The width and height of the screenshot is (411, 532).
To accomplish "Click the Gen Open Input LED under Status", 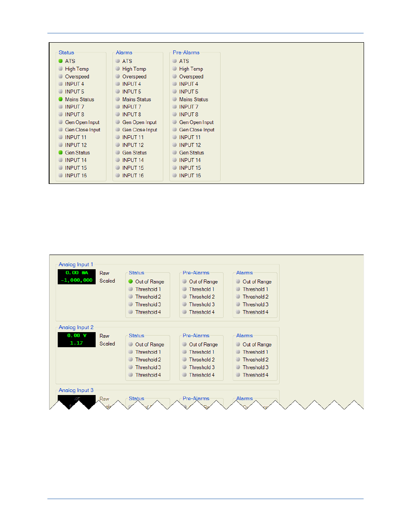I will [61, 122].
